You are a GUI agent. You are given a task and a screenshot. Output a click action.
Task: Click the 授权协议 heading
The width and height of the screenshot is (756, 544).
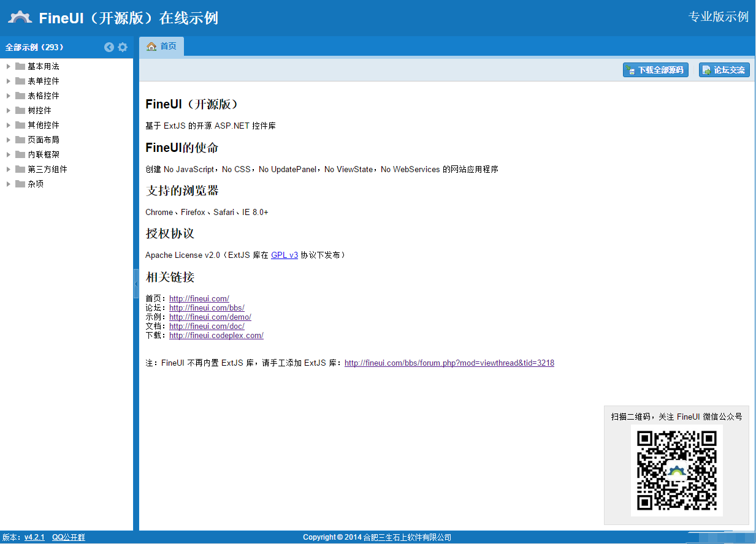170,233
